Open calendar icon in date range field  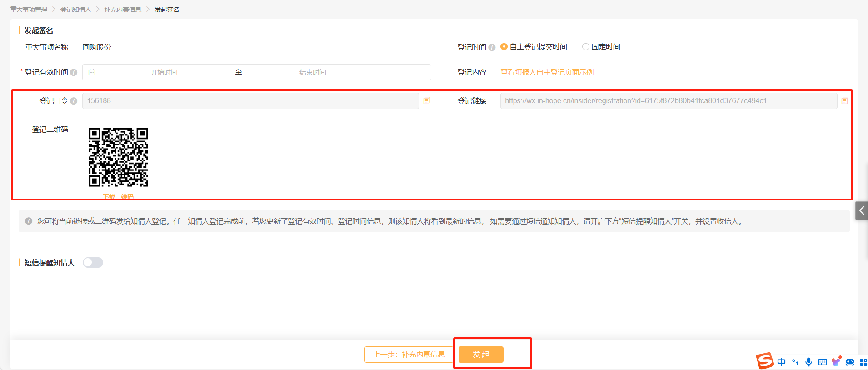[92, 72]
